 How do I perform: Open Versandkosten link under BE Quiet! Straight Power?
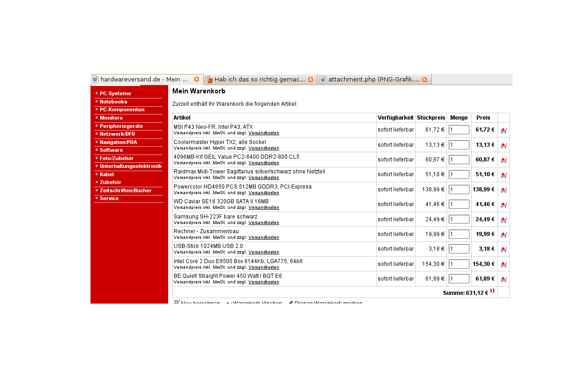[264, 282]
